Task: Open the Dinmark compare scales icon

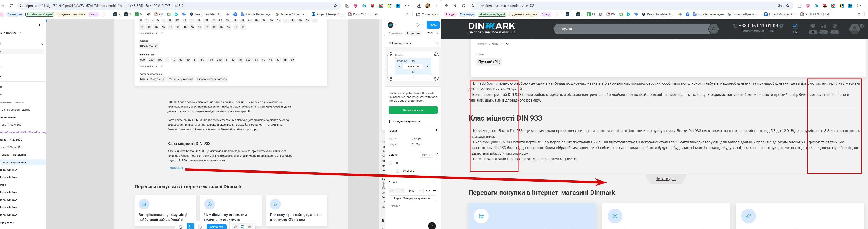Action: (823, 26)
